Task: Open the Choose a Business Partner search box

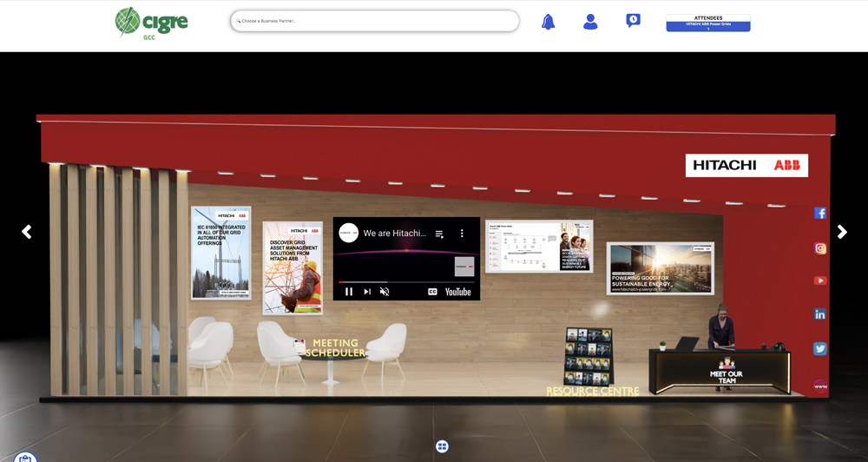Action: [375, 21]
